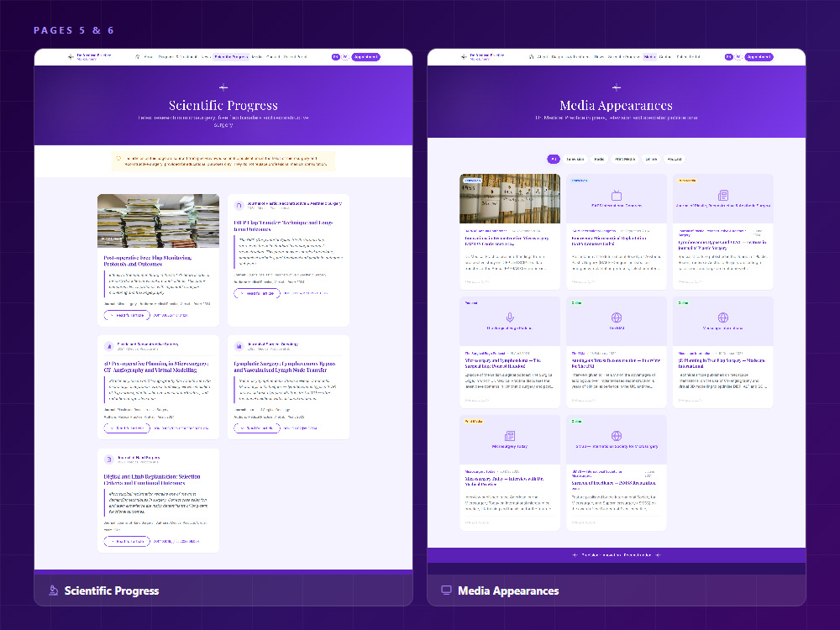Click Read full article in the 3D Pre-operative Planning card

click(127, 428)
